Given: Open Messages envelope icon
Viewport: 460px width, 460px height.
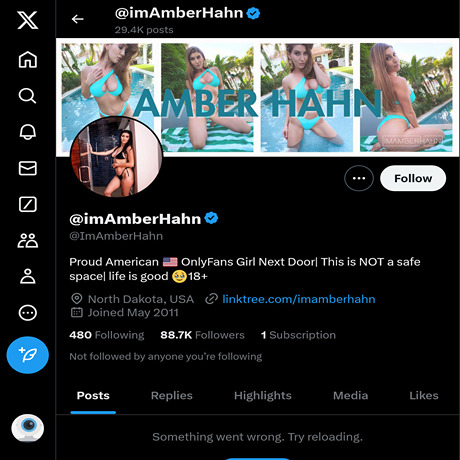Looking at the screenshot, I should click(28, 168).
